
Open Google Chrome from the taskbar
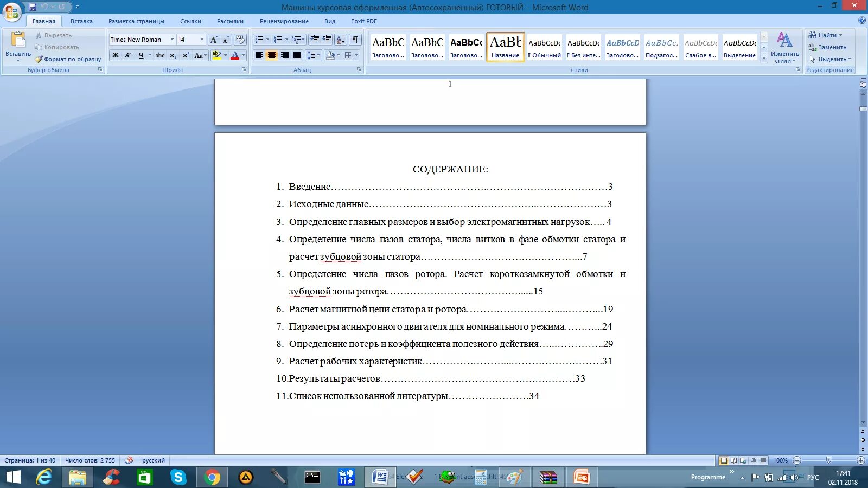tap(212, 477)
